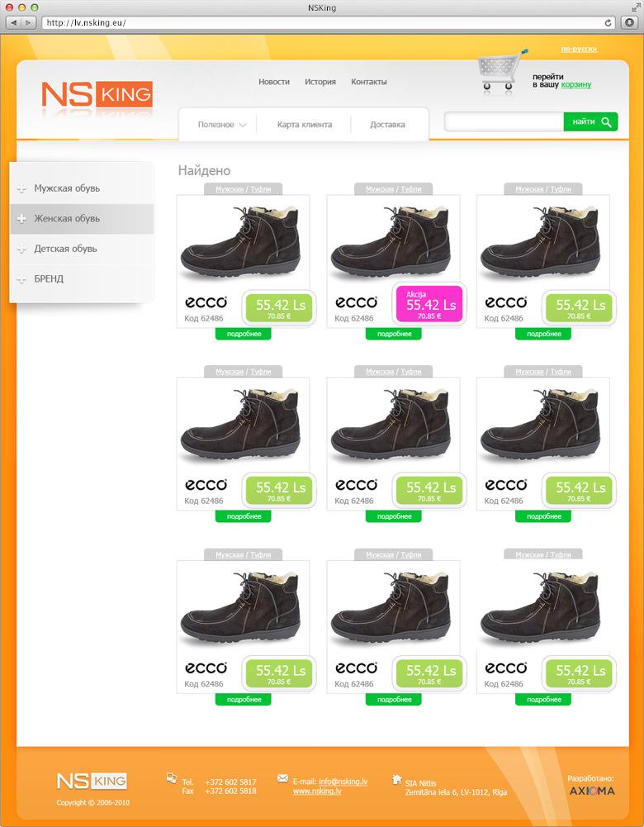Open the Карта клиента tab

305,125
